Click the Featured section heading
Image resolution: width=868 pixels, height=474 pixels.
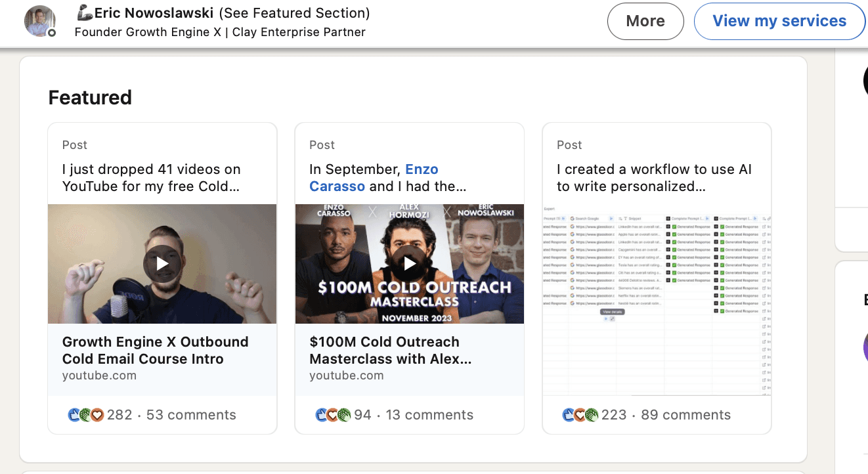click(90, 98)
